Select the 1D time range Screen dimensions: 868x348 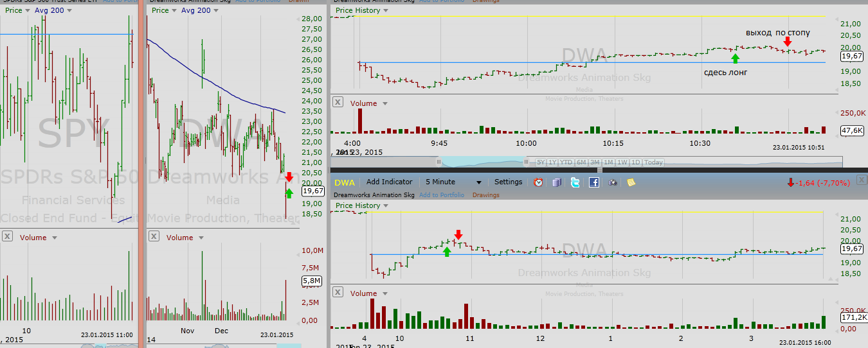pos(635,162)
